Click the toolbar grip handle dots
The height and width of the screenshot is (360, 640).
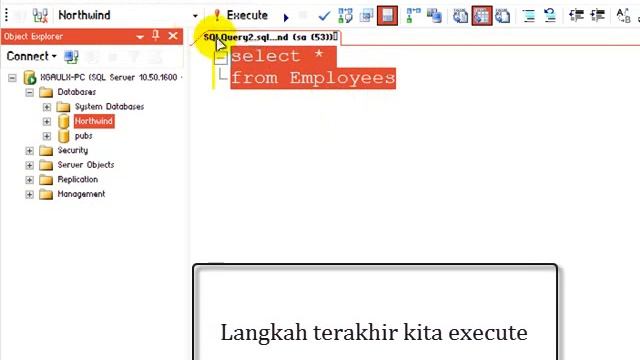pyautogui.click(x=7, y=15)
